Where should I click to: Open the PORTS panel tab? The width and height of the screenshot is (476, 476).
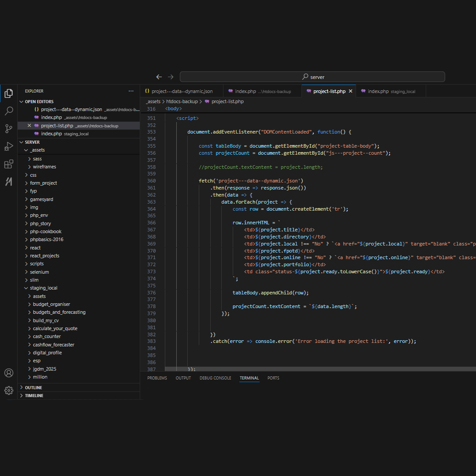point(273,378)
